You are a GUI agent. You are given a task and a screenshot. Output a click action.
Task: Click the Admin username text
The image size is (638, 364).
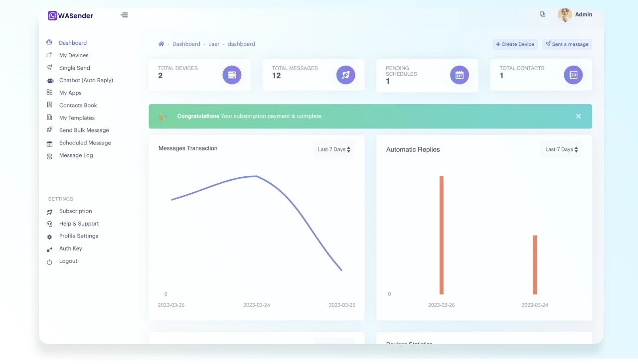point(584,14)
